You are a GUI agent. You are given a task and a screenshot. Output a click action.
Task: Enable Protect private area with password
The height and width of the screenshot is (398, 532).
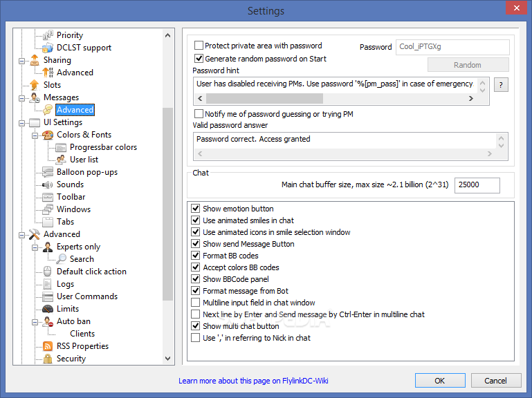coord(199,46)
